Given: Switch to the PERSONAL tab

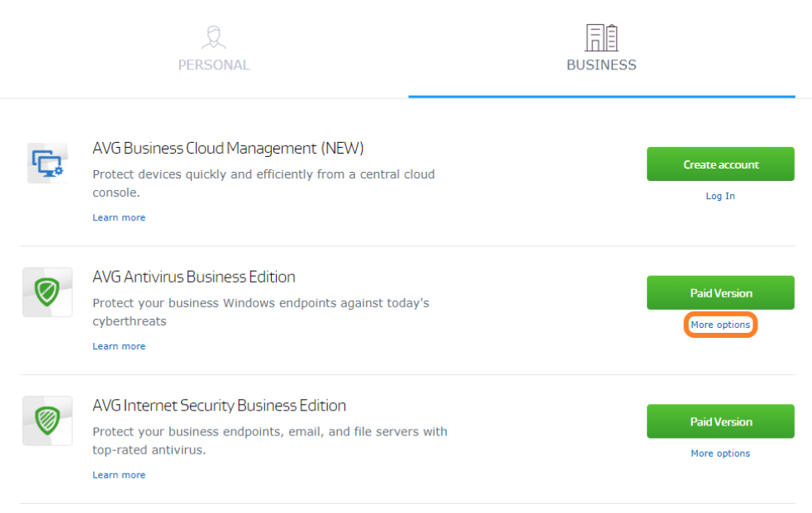Looking at the screenshot, I should coord(214,64).
